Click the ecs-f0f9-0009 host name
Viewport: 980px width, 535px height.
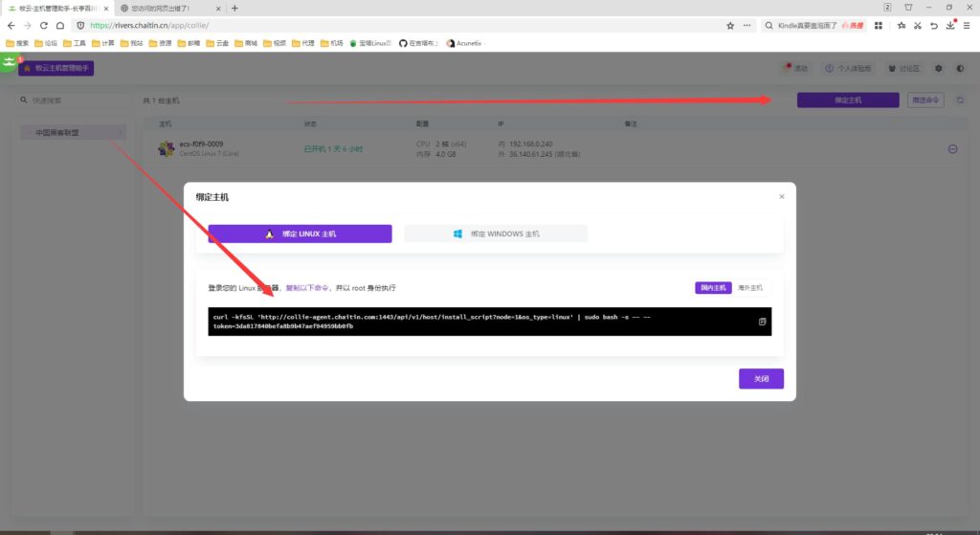(201, 144)
